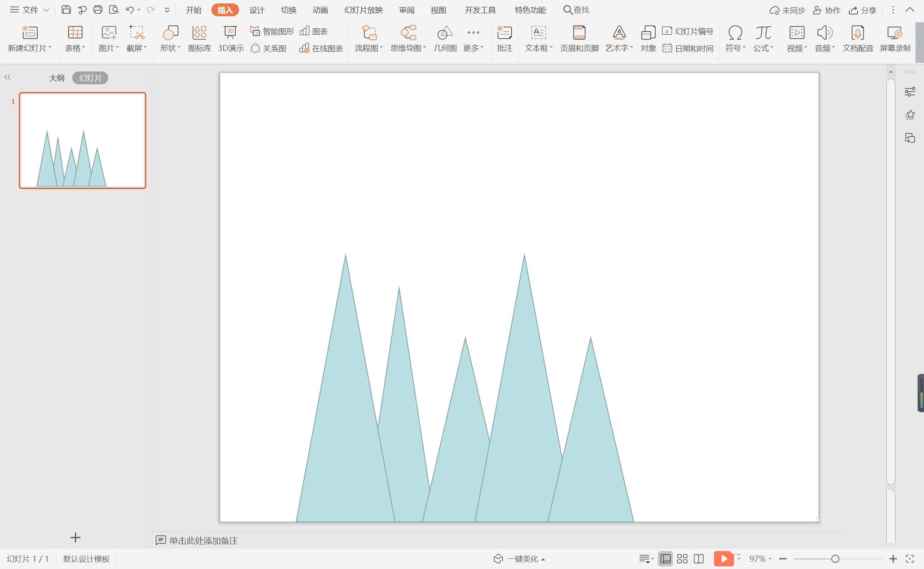Insert an 对象 object
This screenshot has width=924, height=569.
[648, 38]
